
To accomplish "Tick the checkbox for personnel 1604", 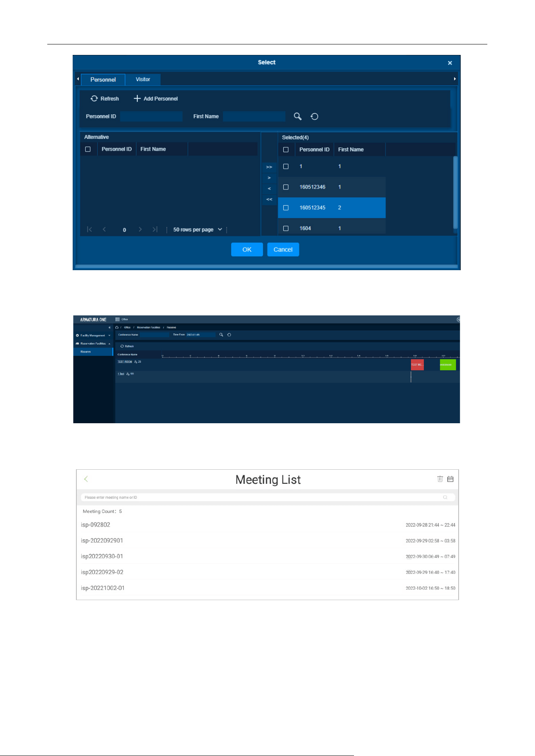I will 286,228.
